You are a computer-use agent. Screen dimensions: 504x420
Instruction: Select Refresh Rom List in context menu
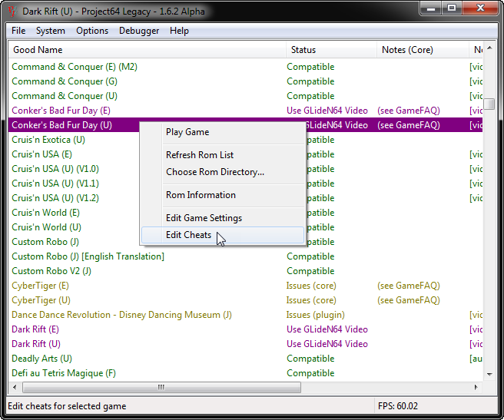click(x=223, y=155)
